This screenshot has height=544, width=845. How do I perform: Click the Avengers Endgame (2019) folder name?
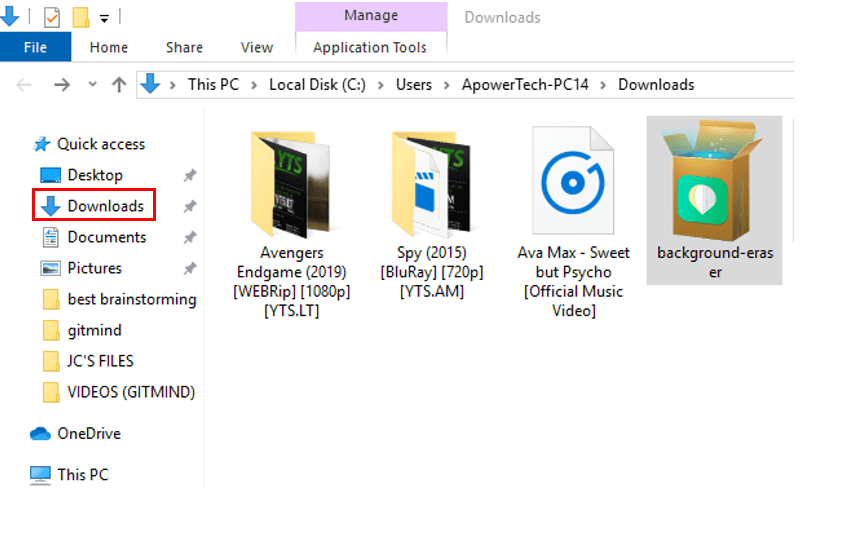pos(292,281)
